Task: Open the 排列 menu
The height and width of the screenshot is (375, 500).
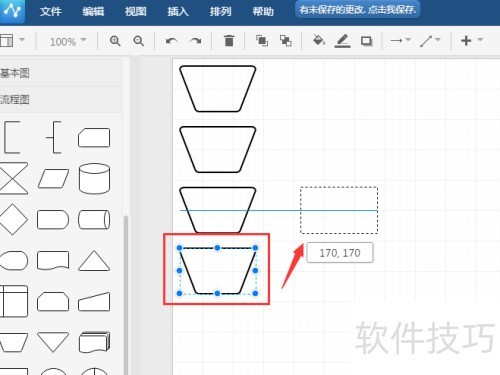Action: (220, 12)
